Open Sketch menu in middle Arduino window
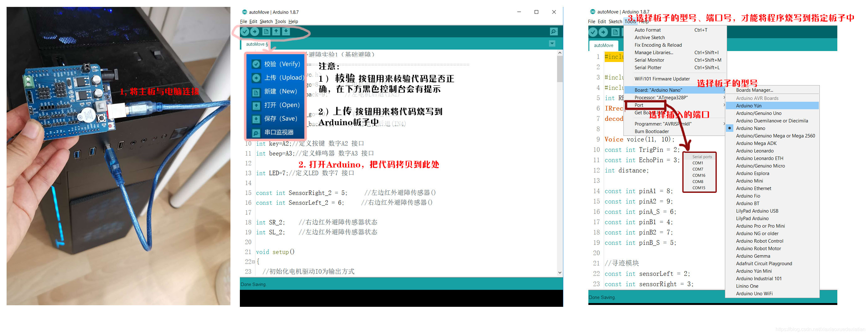868x335 pixels. pyautogui.click(x=266, y=22)
